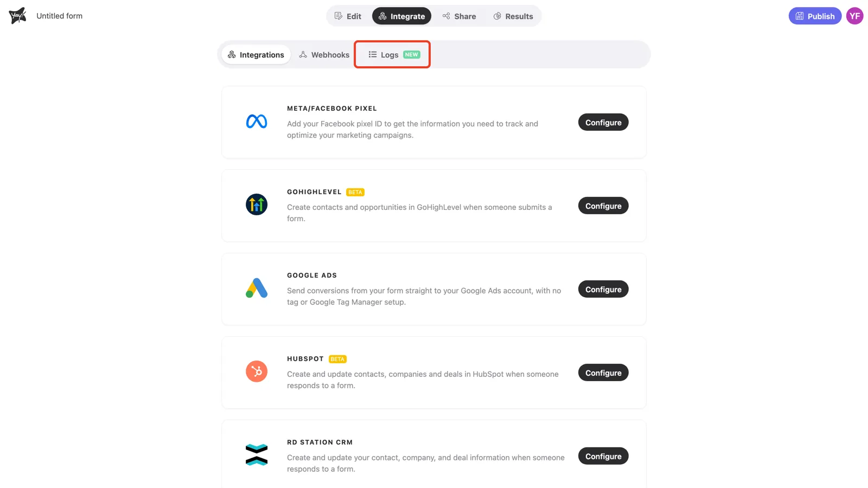Click the RD Station deal description text
Image resolution: width=868 pixels, height=488 pixels.
pos(426,464)
